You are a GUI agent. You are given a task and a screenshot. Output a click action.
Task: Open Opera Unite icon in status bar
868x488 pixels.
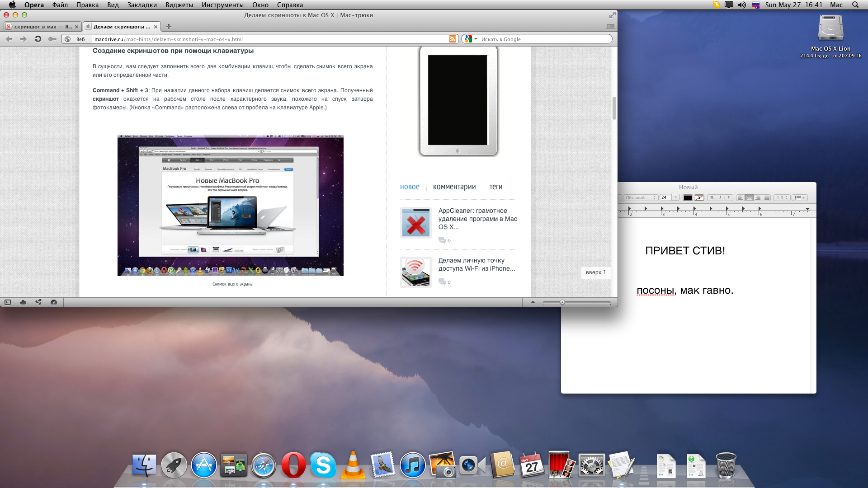(x=38, y=302)
